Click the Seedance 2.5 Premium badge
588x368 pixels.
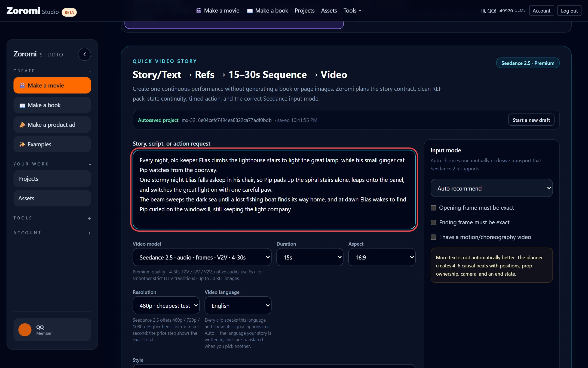pyautogui.click(x=528, y=63)
